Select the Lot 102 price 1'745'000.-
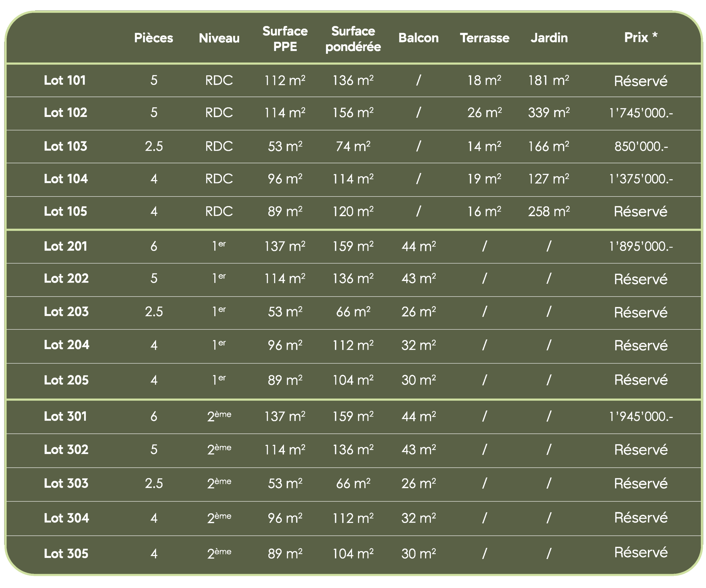Viewport: 706px width, 588px height. click(641, 112)
